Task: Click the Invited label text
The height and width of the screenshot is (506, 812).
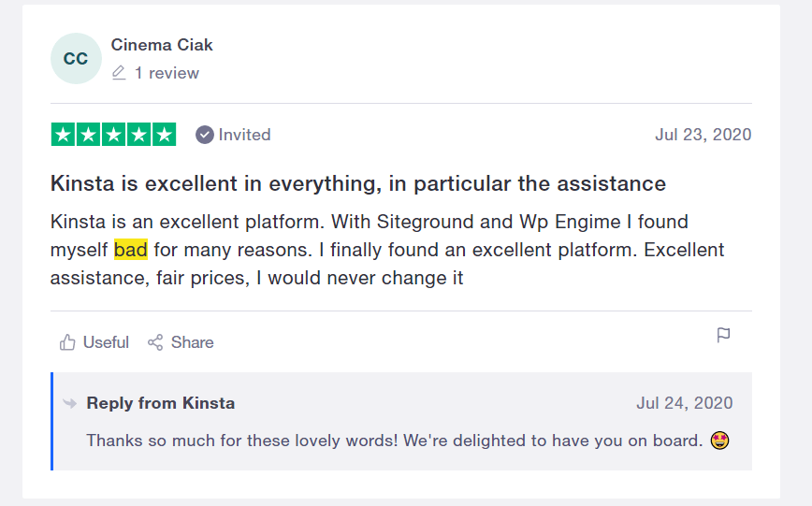Action: tap(244, 135)
